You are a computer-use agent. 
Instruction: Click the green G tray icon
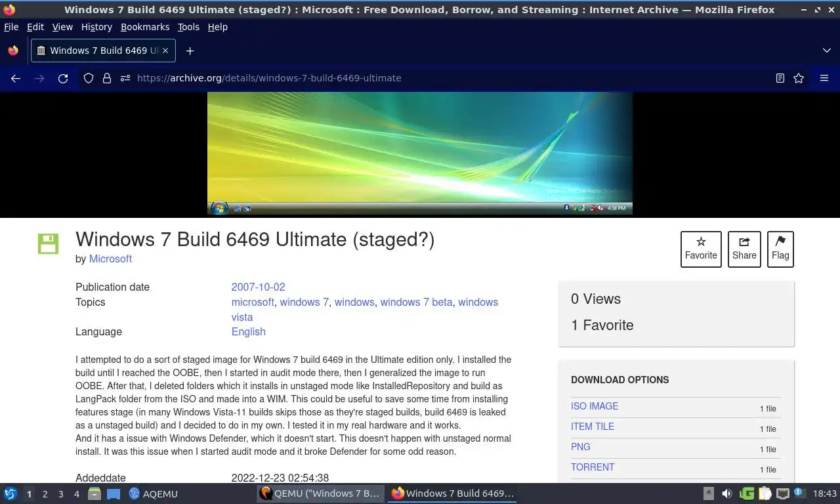tap(746, 493)
